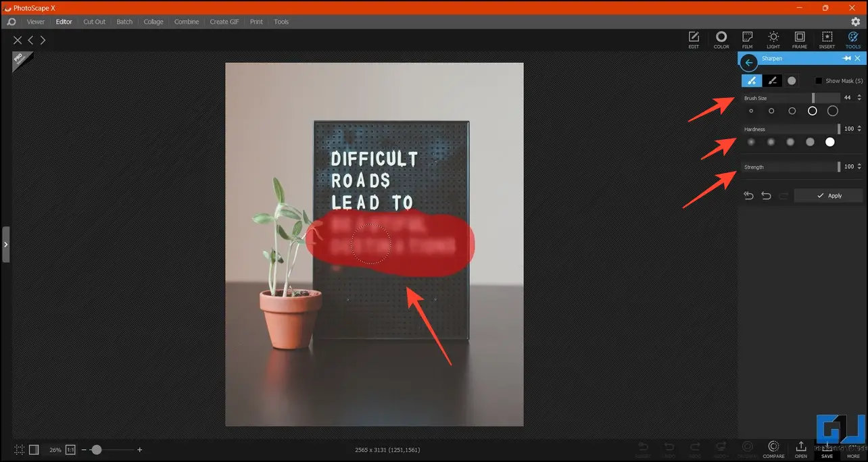This screenshot has height=462, width=868.
Task: Adjust the Brush Size stepper arrows
Action: [x=859, y=98]
